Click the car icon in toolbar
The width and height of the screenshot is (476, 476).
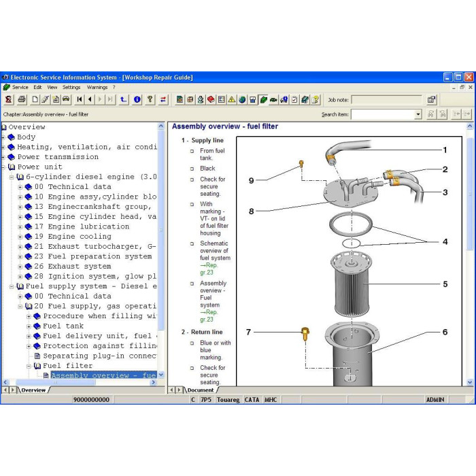point(66,99)
